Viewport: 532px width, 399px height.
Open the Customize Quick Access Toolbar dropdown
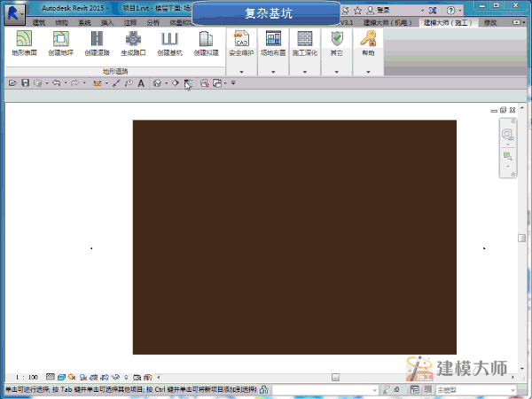[x=233, y=82]
